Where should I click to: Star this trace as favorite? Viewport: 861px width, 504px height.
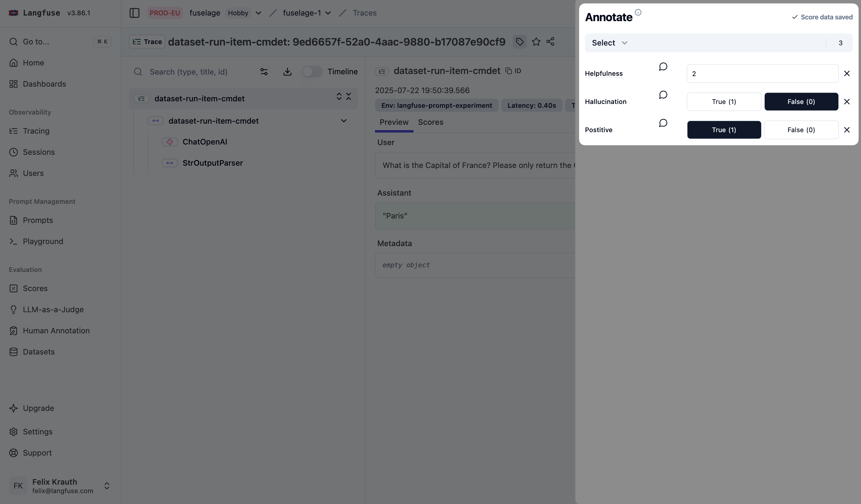536,42
